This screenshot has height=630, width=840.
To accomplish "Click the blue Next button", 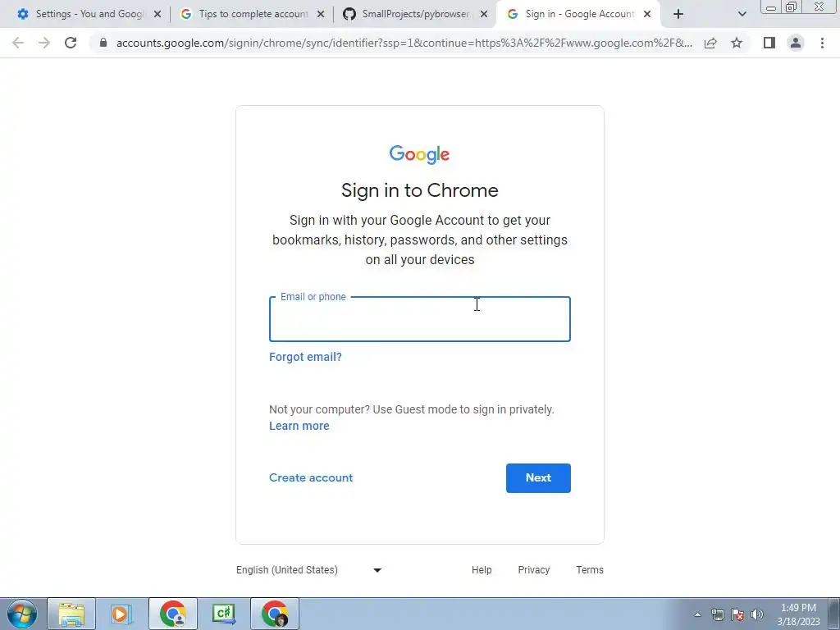I will coord(538,478).
